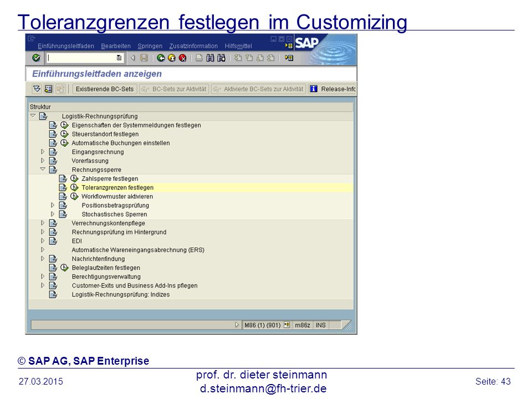Click the INS insert mode indicator

click(321, 325)
